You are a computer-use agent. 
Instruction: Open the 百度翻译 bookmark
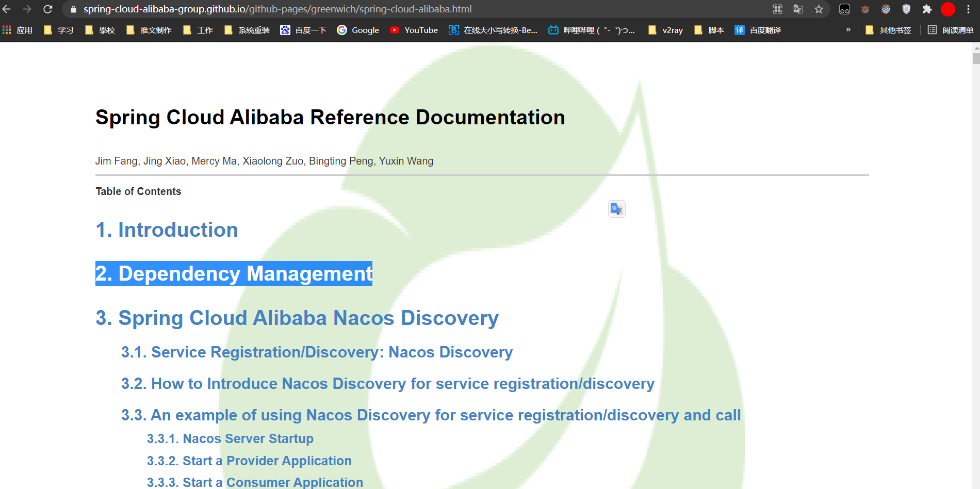(758, 30)
